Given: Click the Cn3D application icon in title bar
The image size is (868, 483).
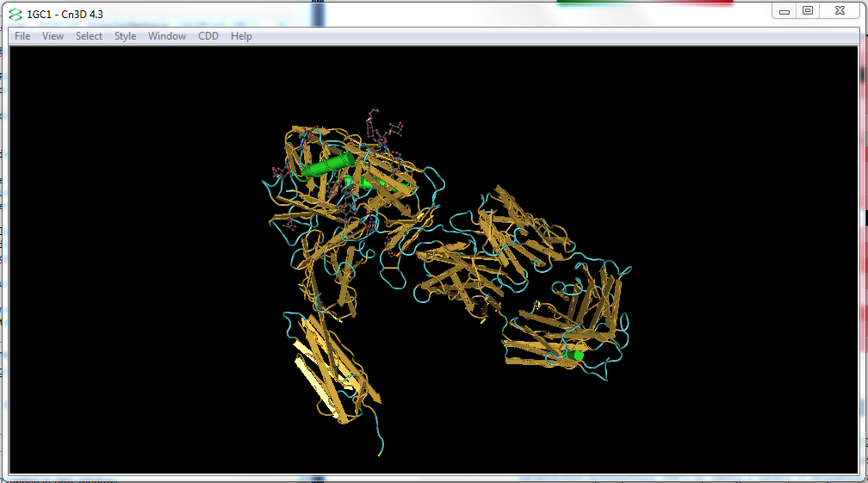Looking at the screenshot, I should [15, 14].
